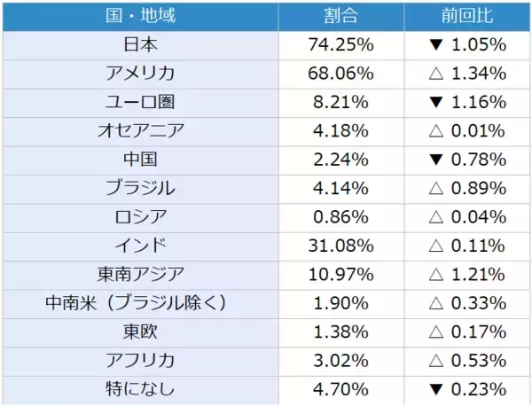Click the 国・地域 column header
This screenshot has height=406, width=532.
coord(141,17)
